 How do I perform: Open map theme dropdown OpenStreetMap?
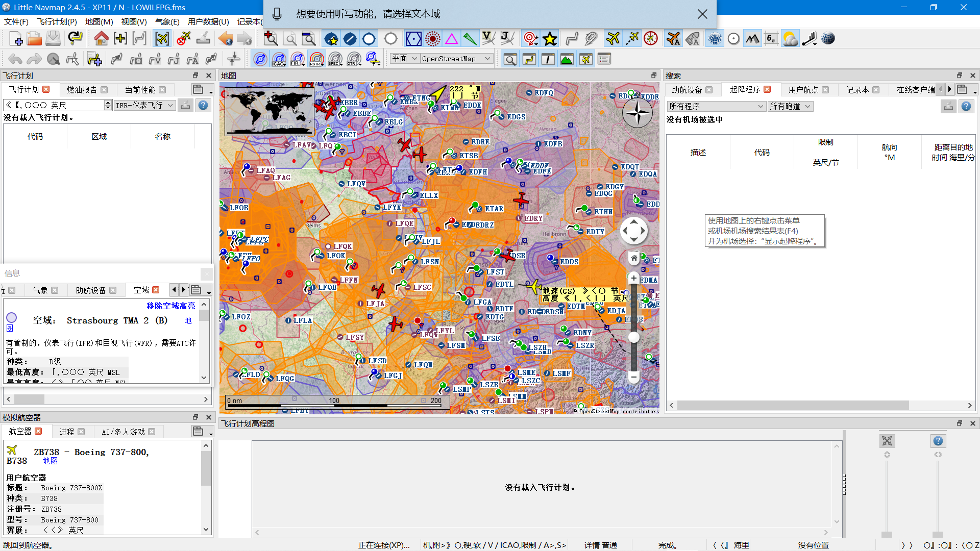pos(457,59)
